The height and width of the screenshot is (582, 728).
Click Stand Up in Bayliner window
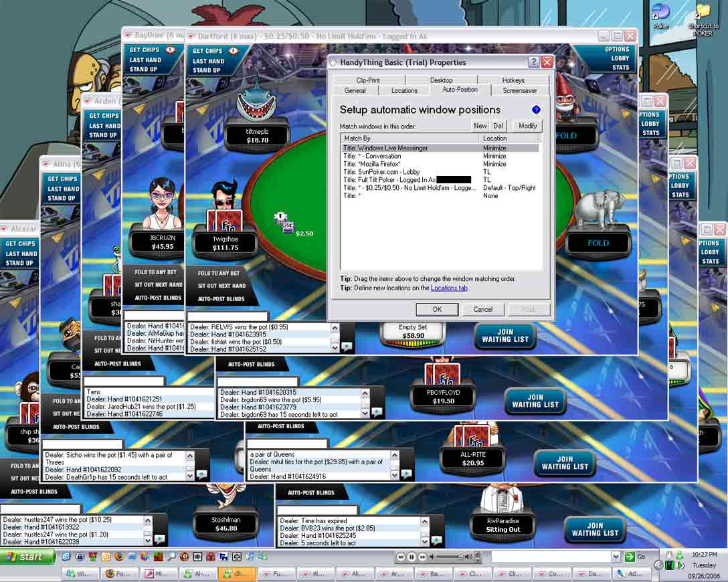[x=143, y=70]
